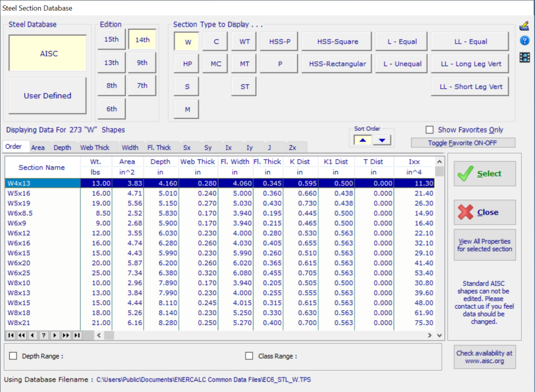
Task: Sort sections in ascending order
Action: tap(362, 140)
